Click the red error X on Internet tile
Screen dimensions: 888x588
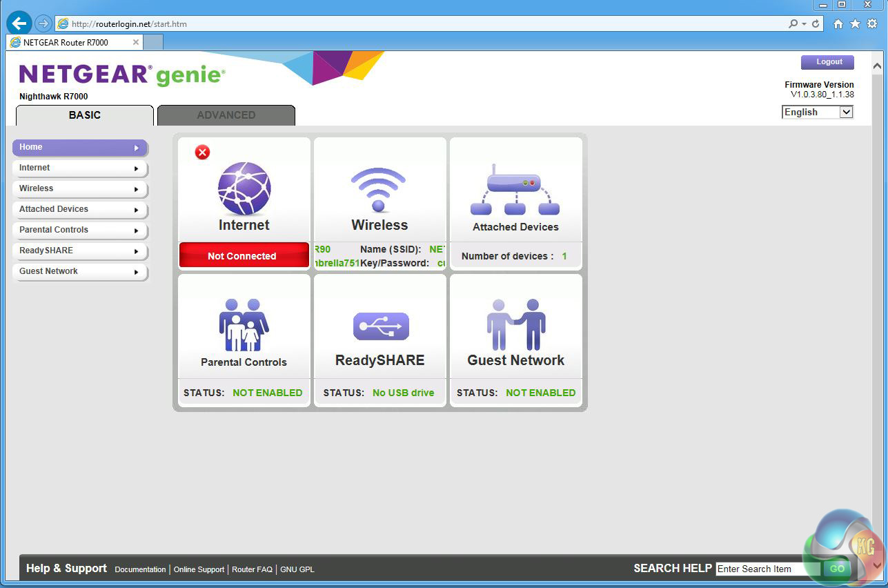(x=202, y=153)
